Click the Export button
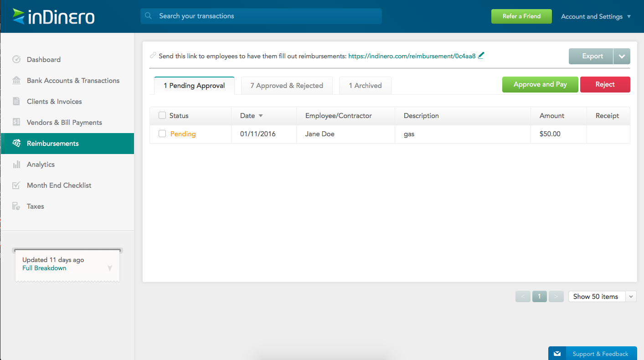Image resolution: width=644 pixels, height=360 pixels. click(x=591, y=57)
